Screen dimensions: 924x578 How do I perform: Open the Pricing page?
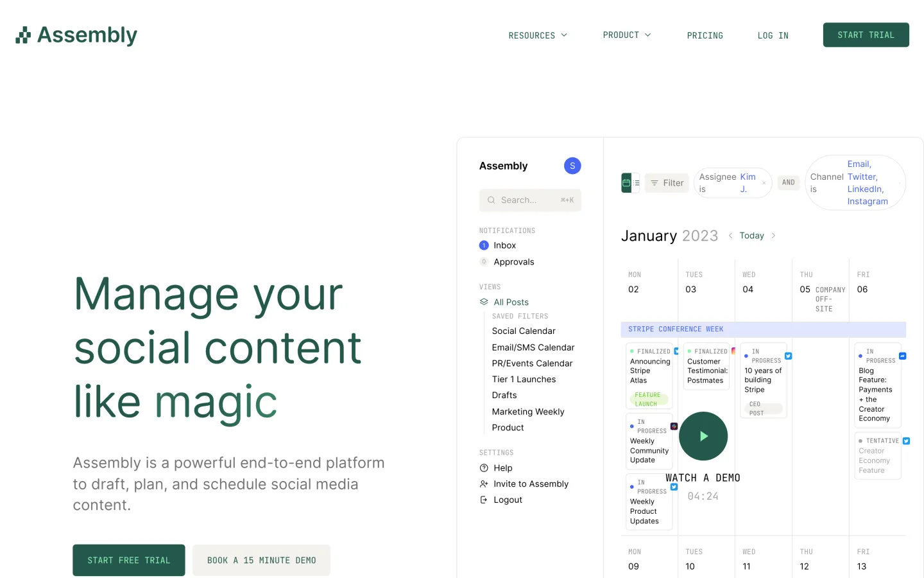705,35
